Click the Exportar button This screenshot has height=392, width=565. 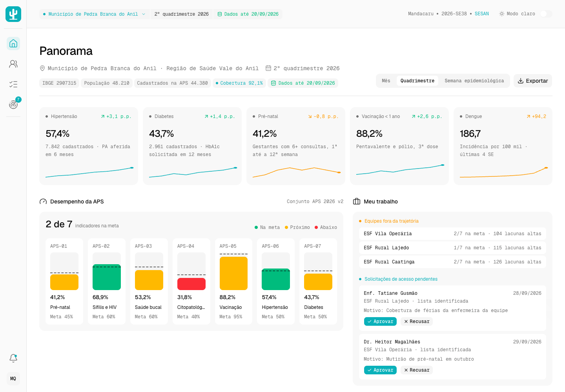click(x=533, y=81)
